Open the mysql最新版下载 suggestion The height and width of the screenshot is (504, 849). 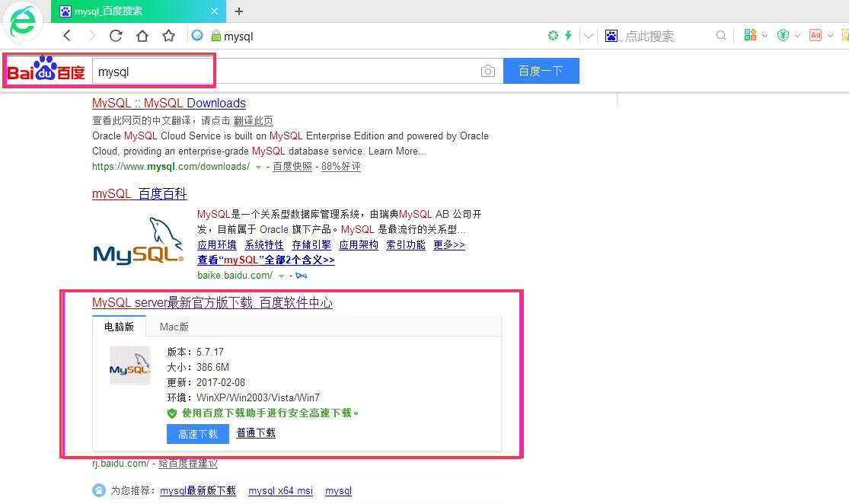(x=198, y=490)
